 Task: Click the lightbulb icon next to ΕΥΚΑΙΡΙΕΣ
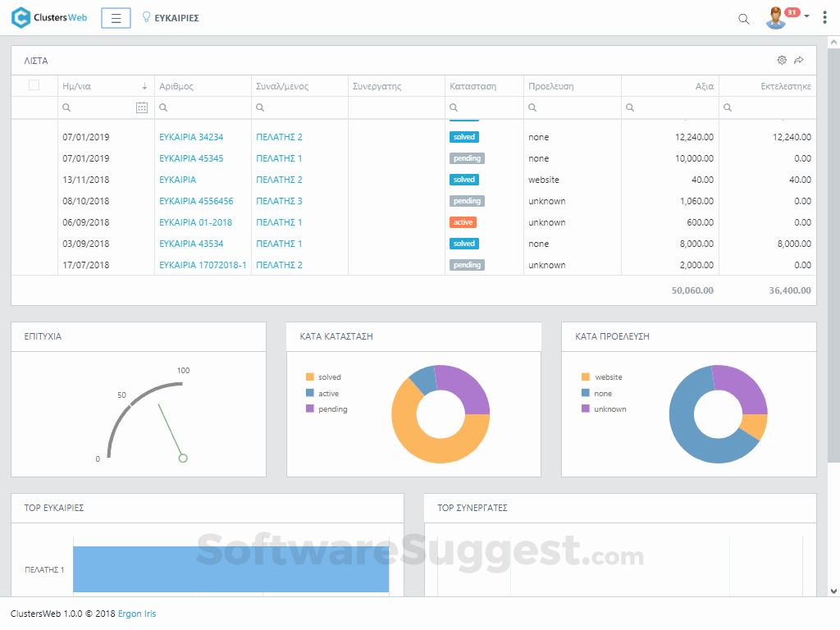pyautogui.click(x=146, y=17)
